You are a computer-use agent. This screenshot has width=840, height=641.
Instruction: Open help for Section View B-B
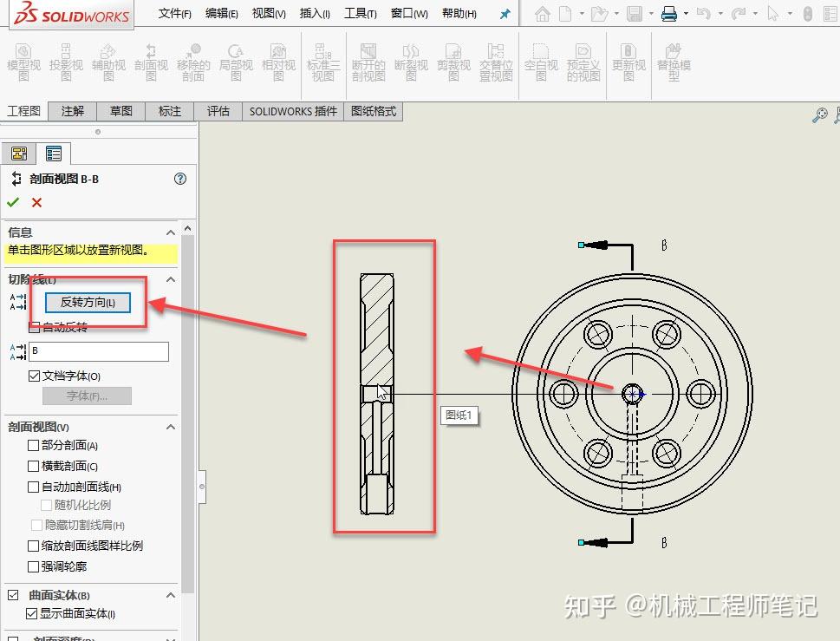(180, 179)
